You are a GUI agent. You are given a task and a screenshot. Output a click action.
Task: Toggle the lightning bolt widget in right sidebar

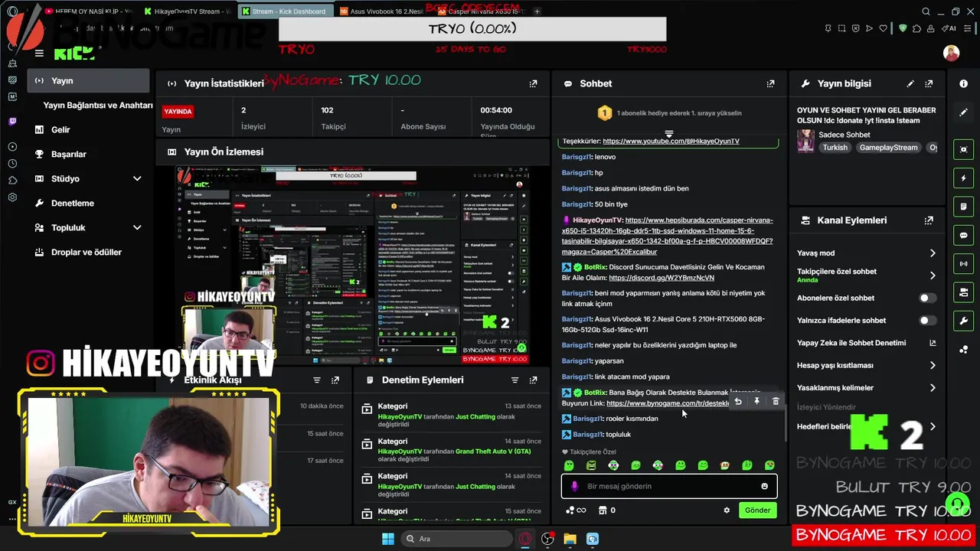pos(963,178)
